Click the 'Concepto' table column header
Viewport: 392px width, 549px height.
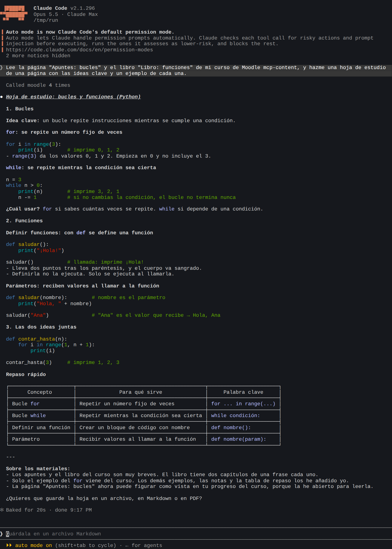tap(40, 392)
